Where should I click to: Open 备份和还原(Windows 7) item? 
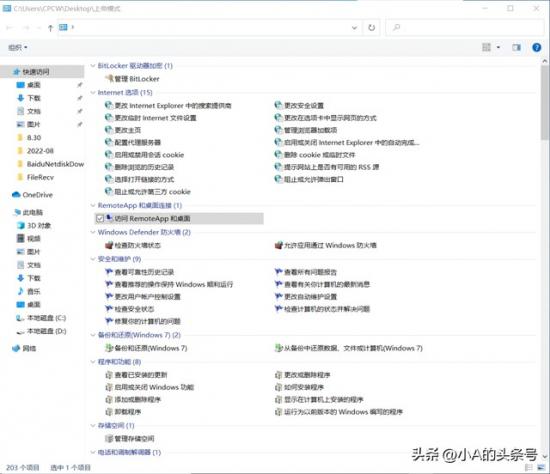coord(146,348)
